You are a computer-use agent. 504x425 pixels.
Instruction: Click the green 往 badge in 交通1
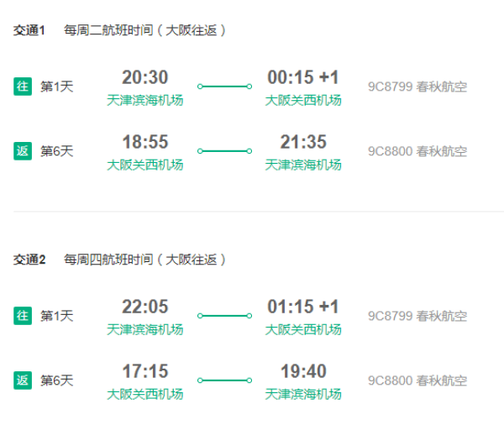coord(23,87)
